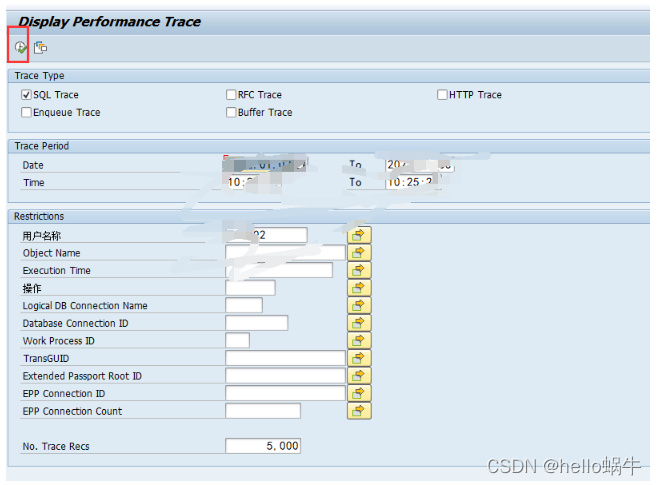Focus the Object Name input field

(285, 253)
